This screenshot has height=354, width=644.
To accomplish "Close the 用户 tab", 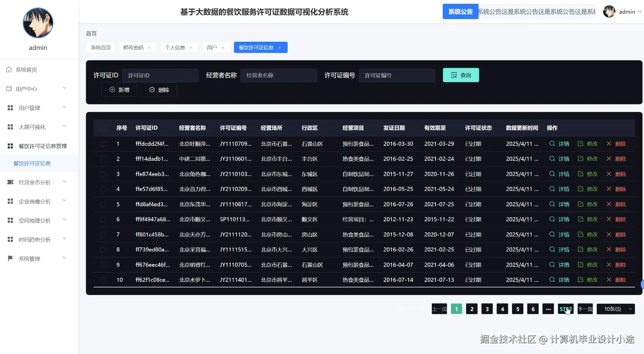I will [223, 48].
